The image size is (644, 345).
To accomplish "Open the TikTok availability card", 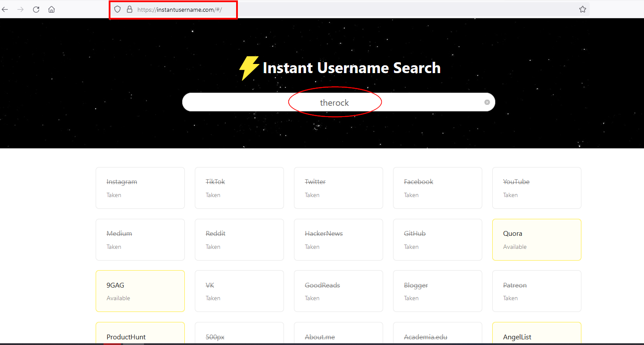I will (239, 188).
